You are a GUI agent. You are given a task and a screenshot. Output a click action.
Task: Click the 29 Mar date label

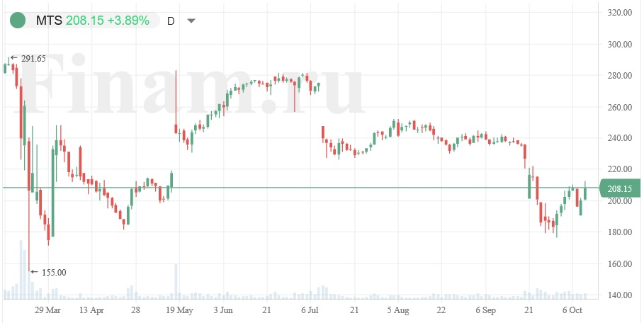pos(48,310)
